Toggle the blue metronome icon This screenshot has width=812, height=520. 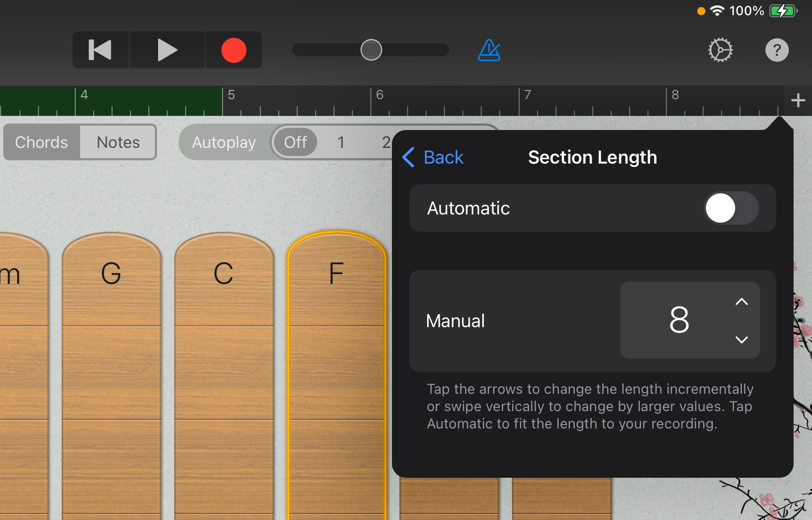pos(489,50)
